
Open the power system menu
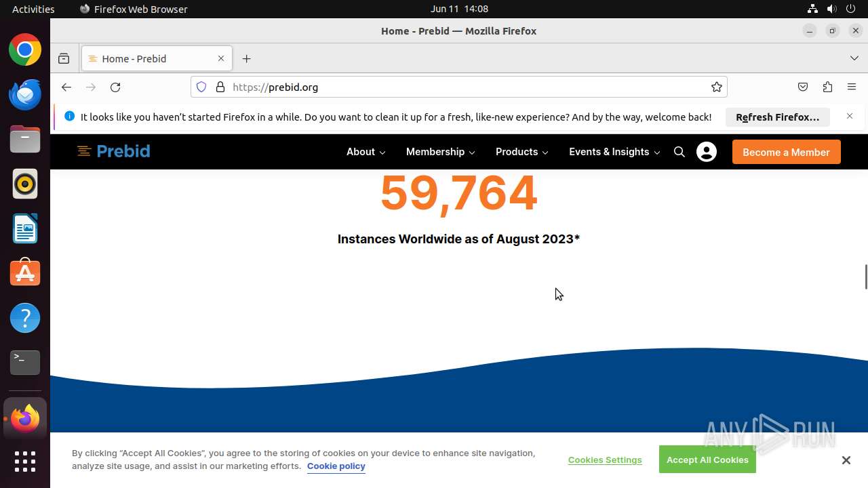851,9
